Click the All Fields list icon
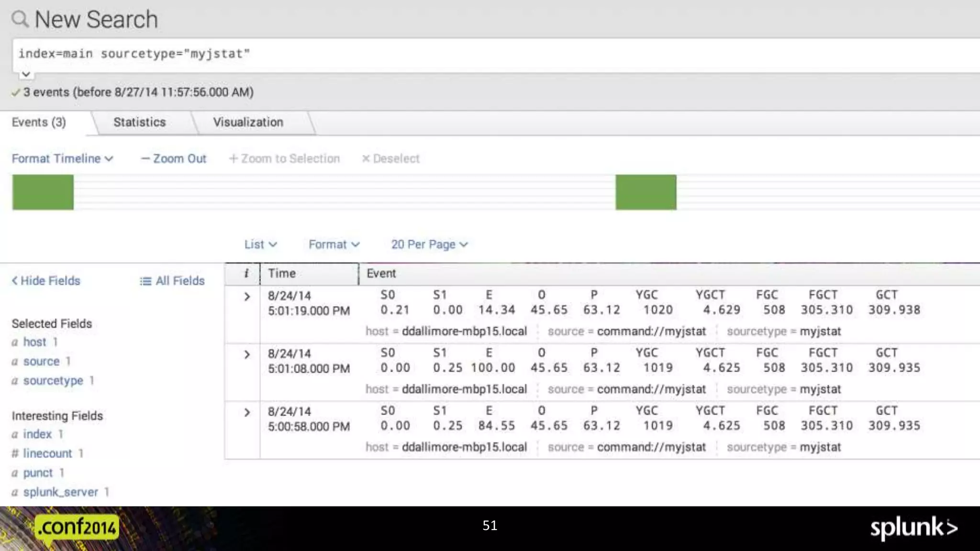The height and width of the screenshot is (551, 980). pos(145,281)
